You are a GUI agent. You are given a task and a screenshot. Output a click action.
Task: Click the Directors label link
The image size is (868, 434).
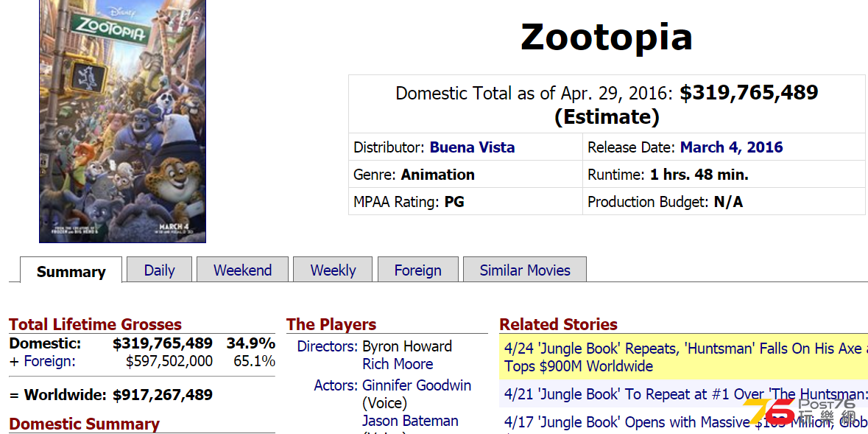tap(327, 346)
